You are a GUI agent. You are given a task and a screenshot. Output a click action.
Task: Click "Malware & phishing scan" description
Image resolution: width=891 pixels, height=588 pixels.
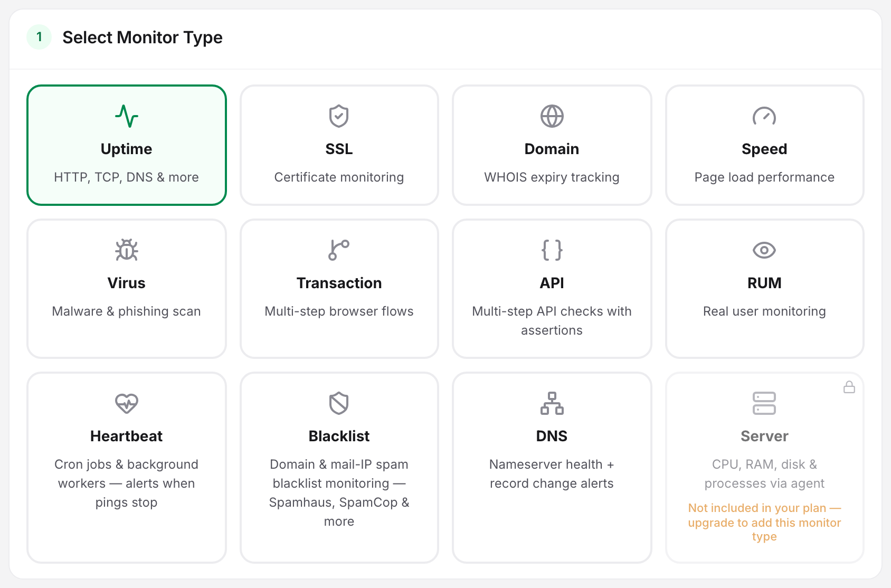pos(127,311)
